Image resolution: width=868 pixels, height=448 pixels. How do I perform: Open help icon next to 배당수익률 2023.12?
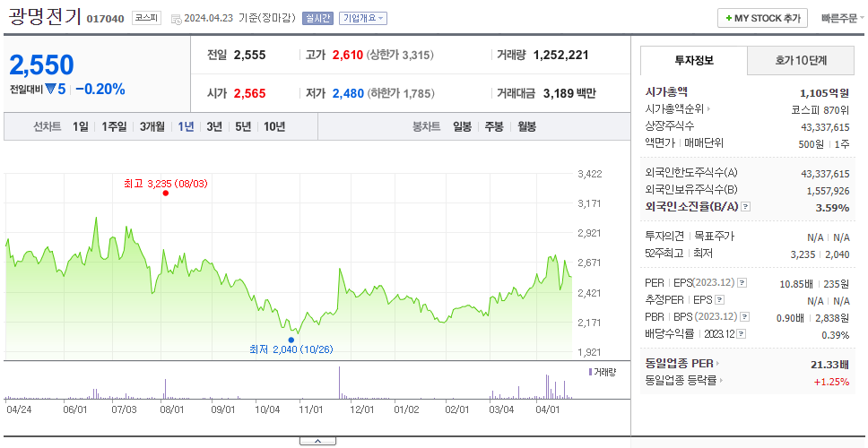[742, 334]
